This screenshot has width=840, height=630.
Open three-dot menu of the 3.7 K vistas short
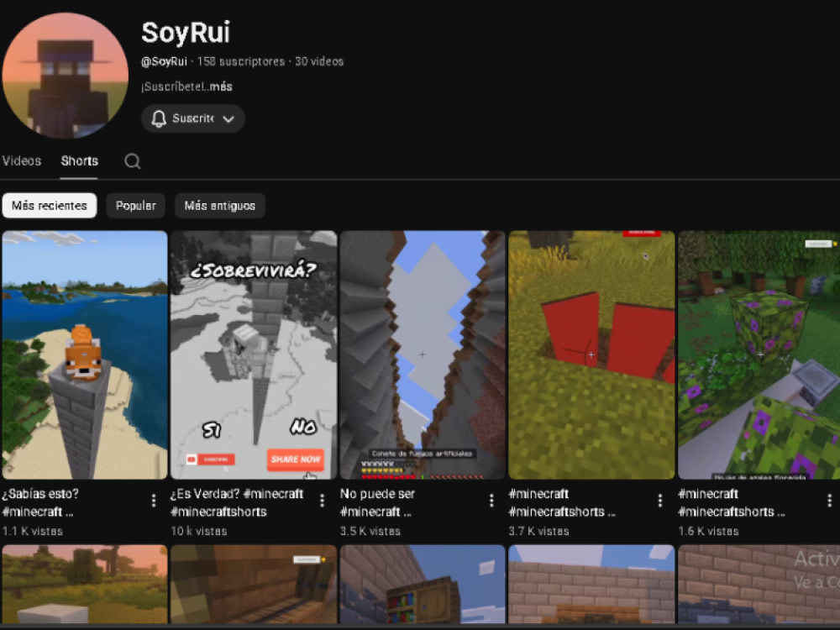[x=660, y=501]
